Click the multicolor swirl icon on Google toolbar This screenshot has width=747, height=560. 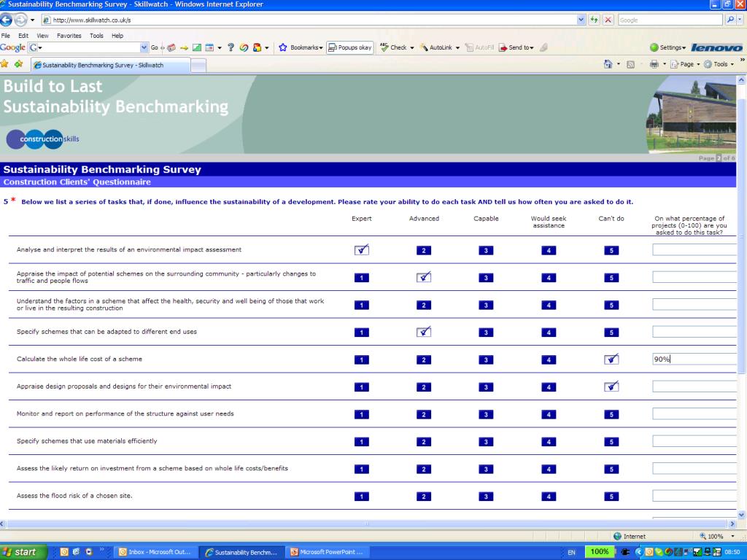[244, 47]
